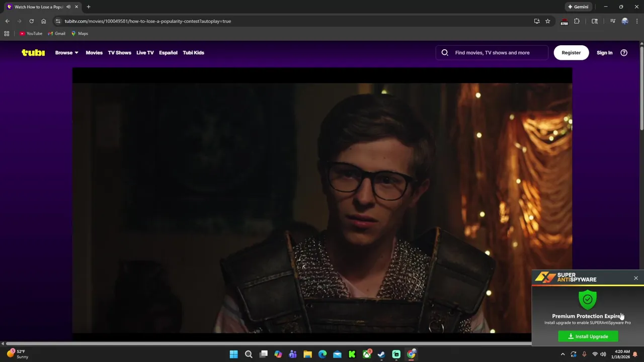Go to Live TV
The image size is (644, 362).
(x=145, y=52)
